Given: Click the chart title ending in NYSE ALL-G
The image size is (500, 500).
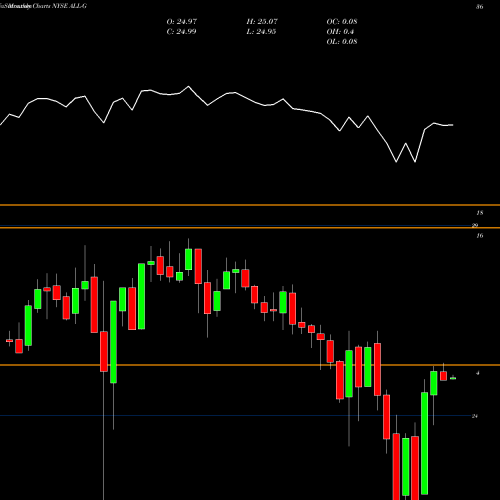Looking at the screenshot, I should pyautogui.click(x=44, y=6).
